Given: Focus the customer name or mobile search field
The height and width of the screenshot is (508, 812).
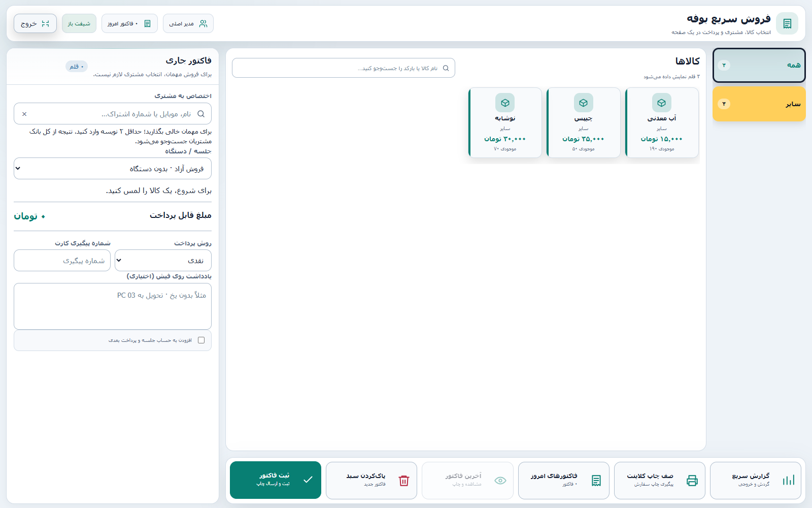Looking at the screenshot, I should (113, 114).
